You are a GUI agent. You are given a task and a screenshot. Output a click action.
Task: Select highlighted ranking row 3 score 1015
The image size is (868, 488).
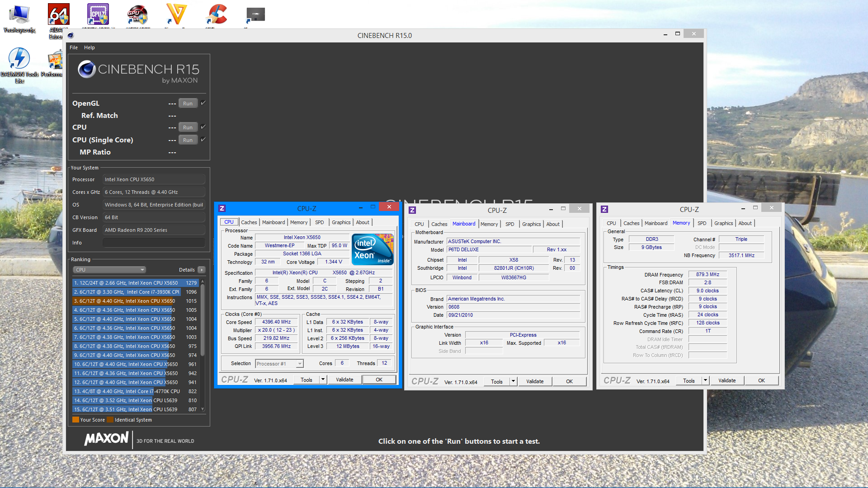point(135,301)
